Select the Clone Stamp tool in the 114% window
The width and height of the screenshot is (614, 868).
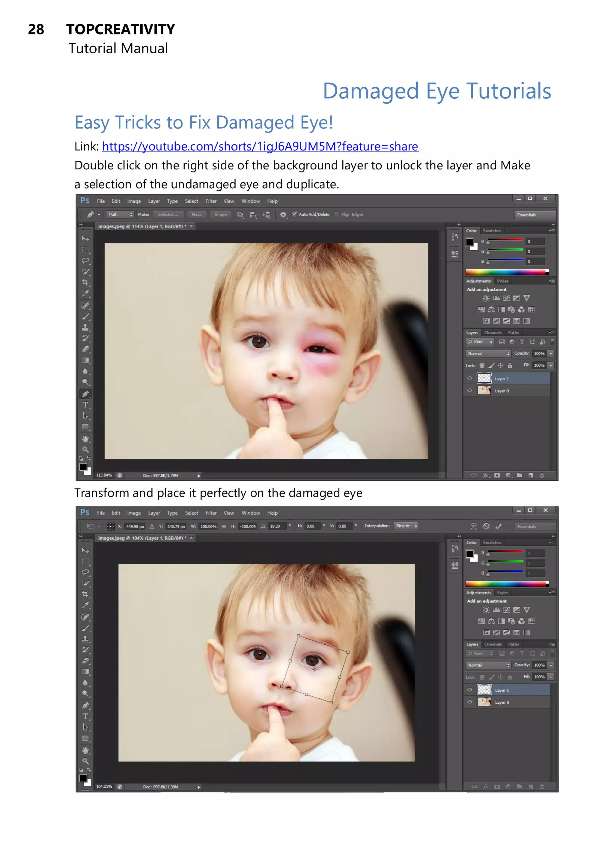point(85,327)
